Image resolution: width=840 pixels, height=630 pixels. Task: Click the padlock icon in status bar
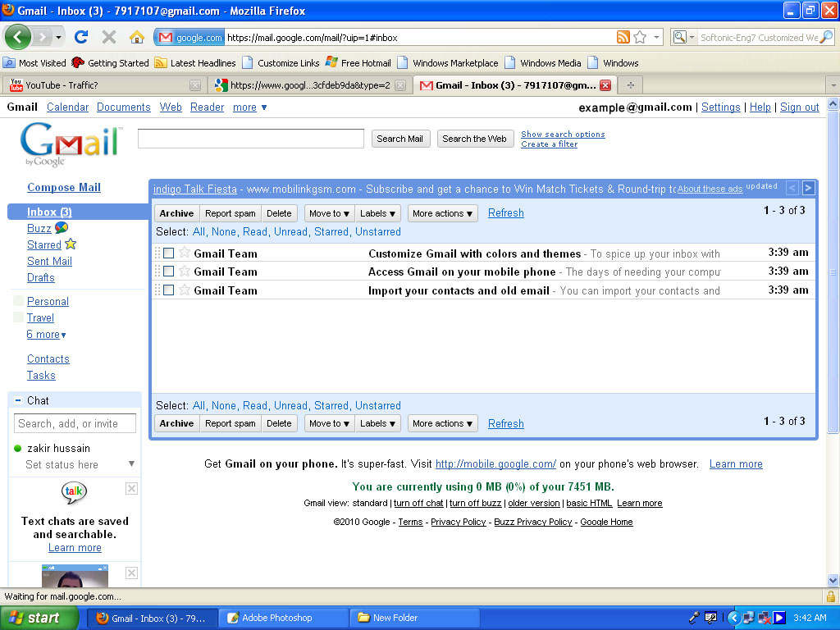tap(830, 596)
